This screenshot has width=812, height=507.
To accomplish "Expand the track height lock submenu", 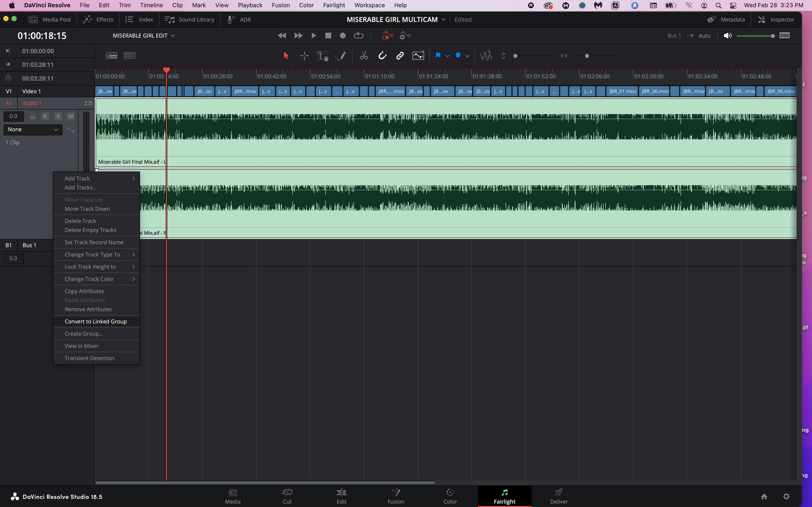I will coord(90,266).
